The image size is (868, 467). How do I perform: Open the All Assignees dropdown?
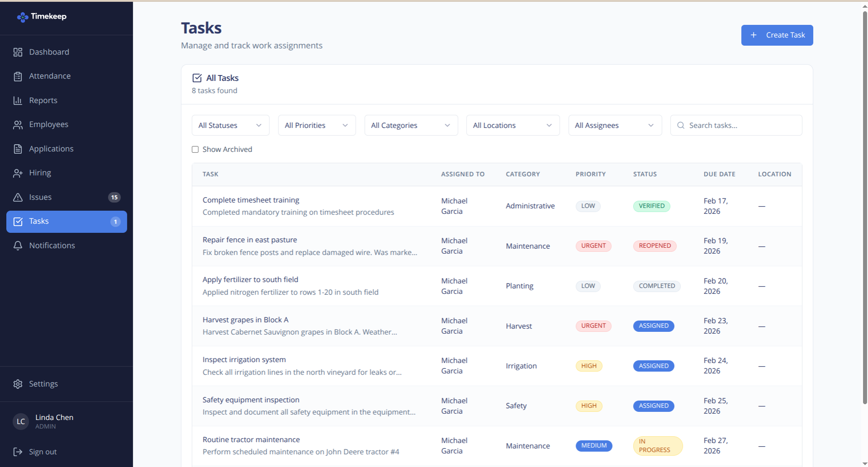pyautogui.click(x=615, y=125)
